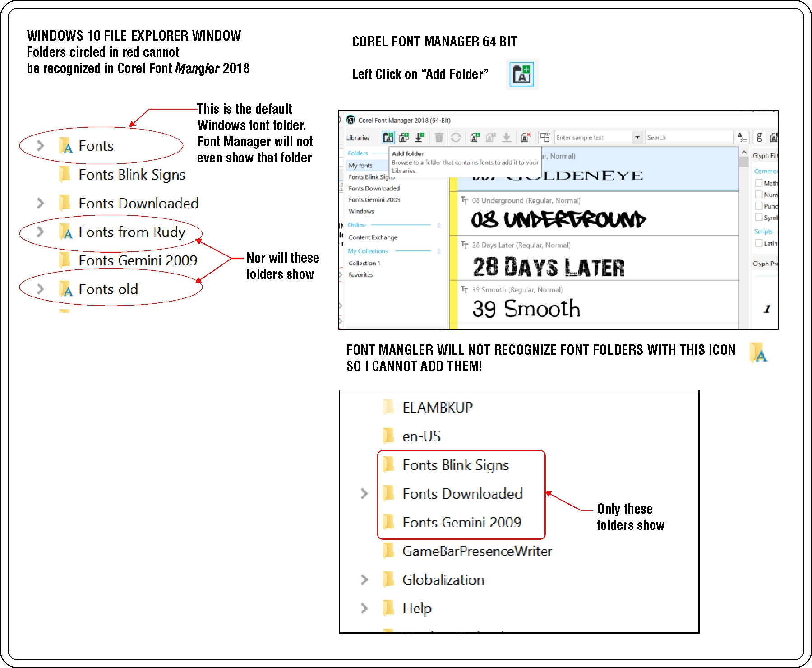Click the Add collection icon beside Add folder
Image resolution: width=812 pixels, height=668 pixels.
pyautogui.click(x=404, y=137)
